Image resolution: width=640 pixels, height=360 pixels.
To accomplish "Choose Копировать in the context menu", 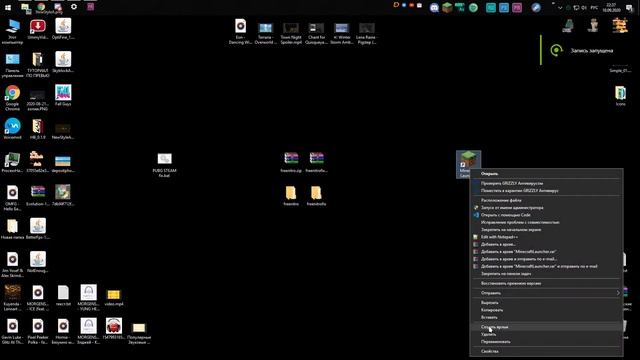I will pyautogui.click(x=547, y=310).
